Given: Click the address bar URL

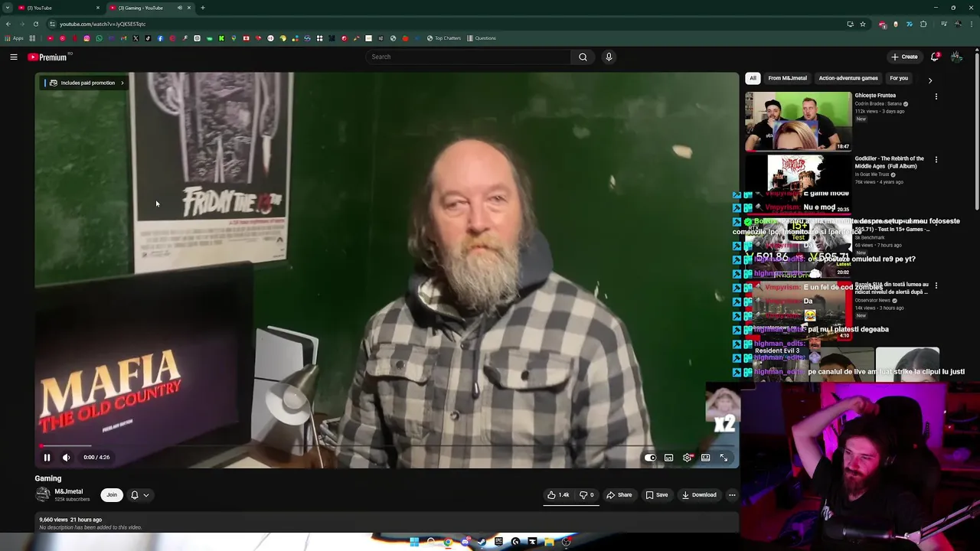Looking at the screenshot, I should [103, 24].
